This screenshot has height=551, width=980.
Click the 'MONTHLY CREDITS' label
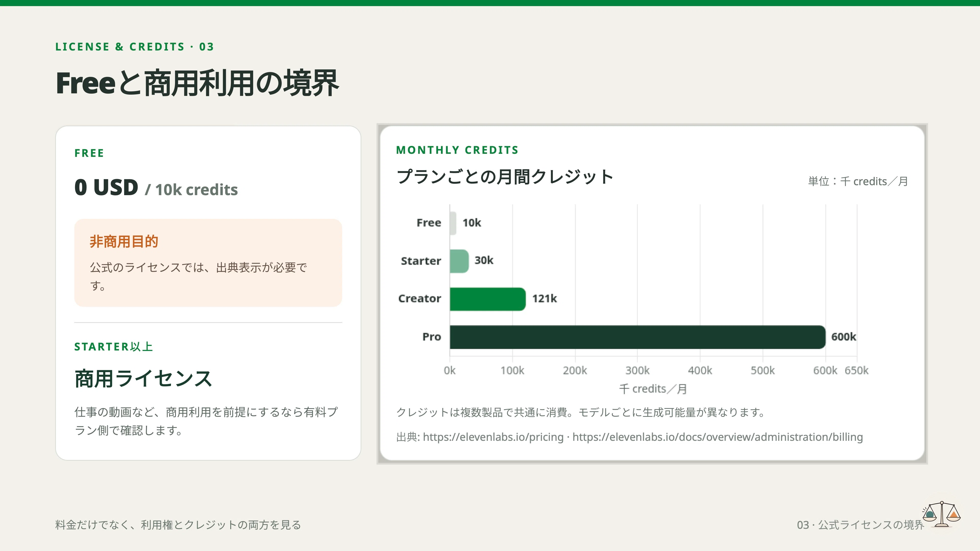click(x=457, y=150)
